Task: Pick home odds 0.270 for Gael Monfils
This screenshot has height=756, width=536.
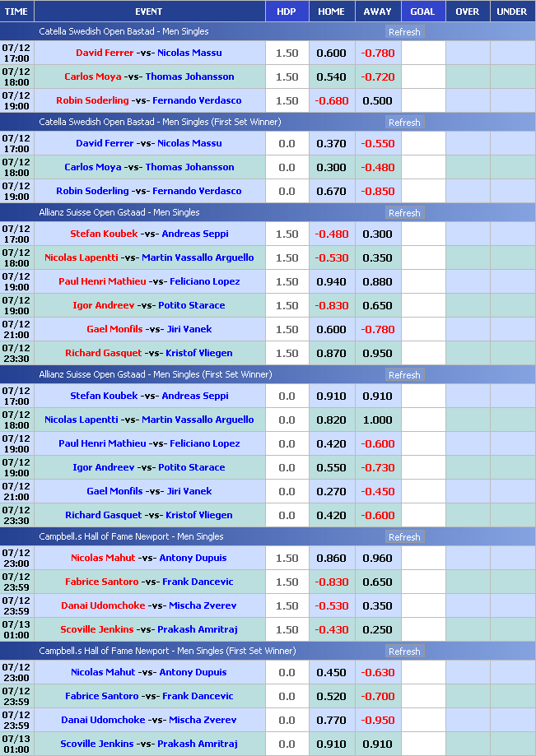Action: [331, 491]
